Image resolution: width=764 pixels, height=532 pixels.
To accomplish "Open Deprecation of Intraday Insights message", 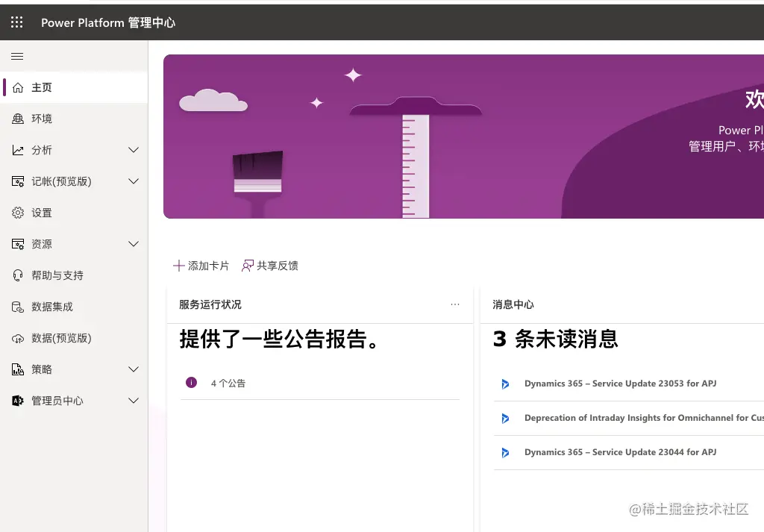I will click(x=644, y=418).
